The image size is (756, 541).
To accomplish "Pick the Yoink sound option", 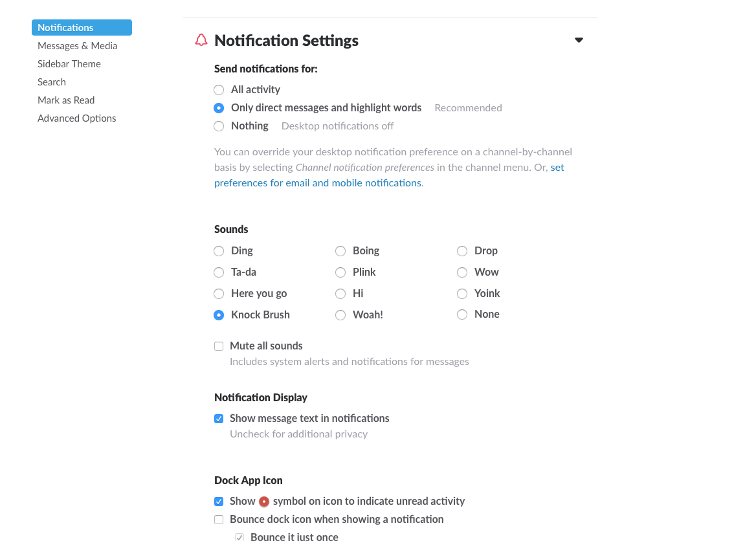I will pos(462,294).
